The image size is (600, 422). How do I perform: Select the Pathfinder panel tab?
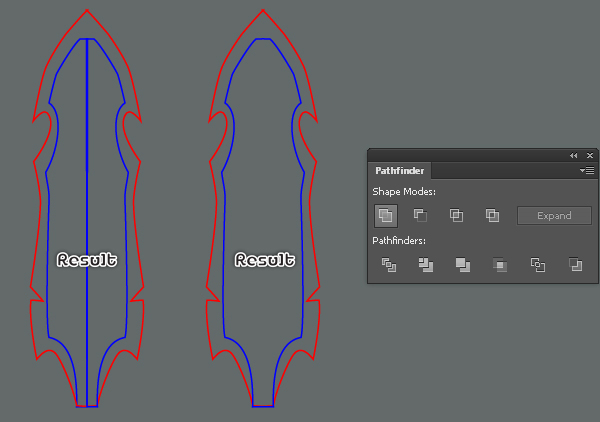tap(399, 171)
